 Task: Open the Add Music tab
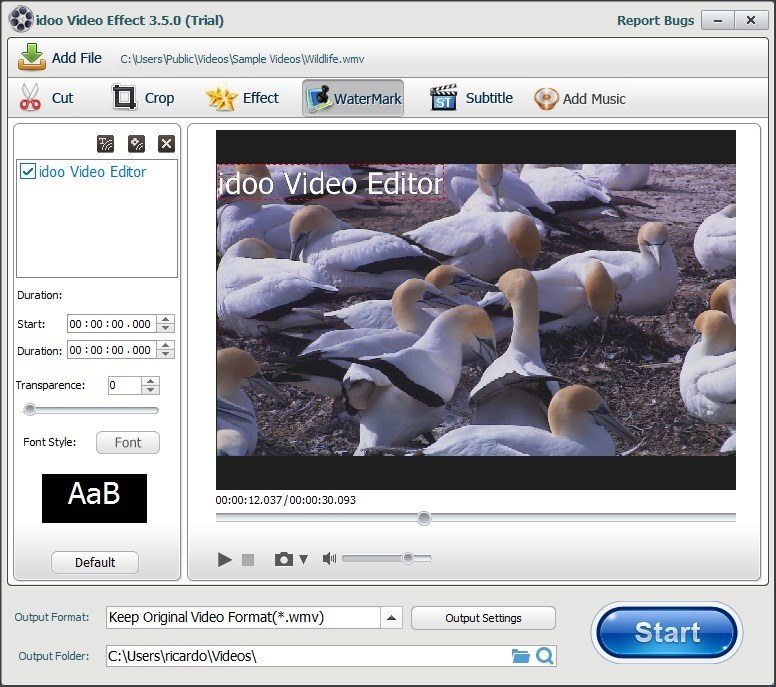click(x=580, y=99)
